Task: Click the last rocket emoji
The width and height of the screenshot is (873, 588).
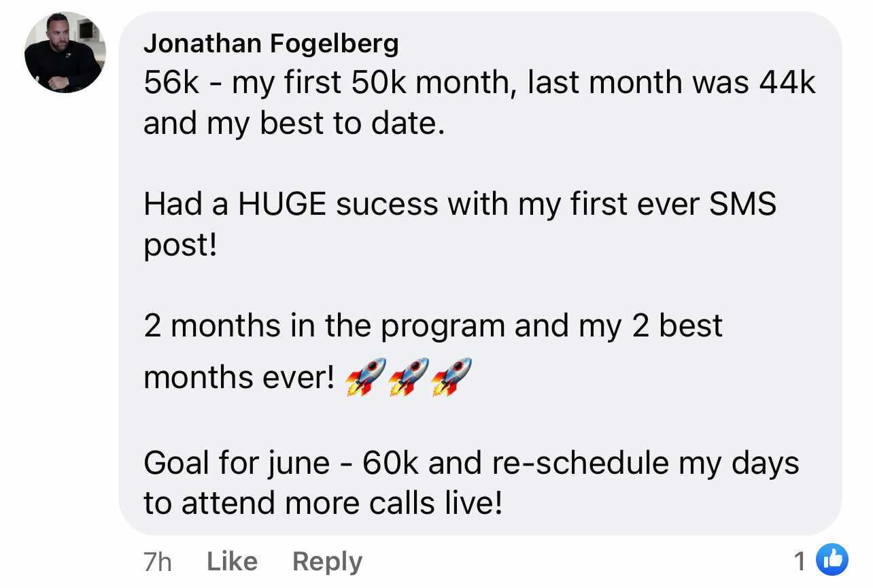Action: tap(451, 377)
